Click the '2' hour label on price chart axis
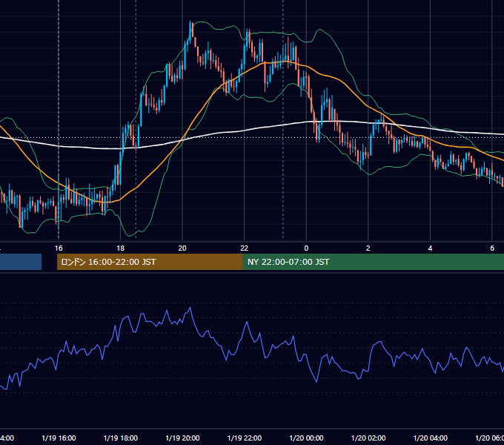Viewport: 504px width, 445px height. point(368,248)
